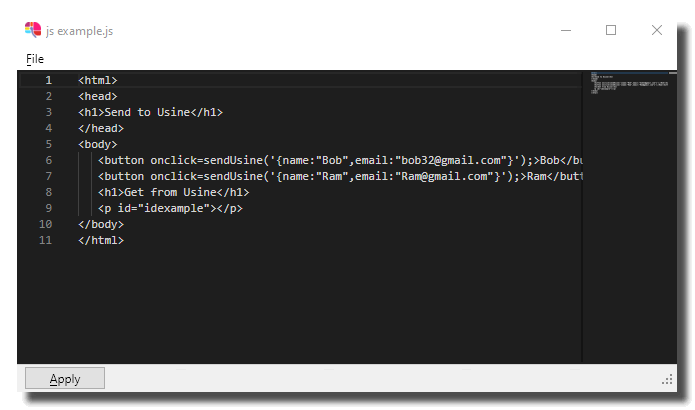695x410 pixels.
Task: Place cursor in <html> opening tag
Action: tap(98, 80)
